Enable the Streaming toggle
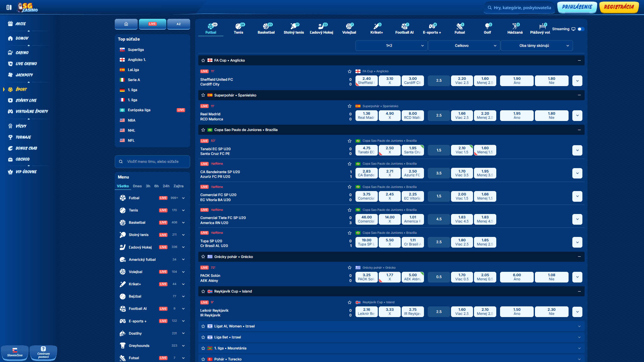The image size is (644, 362). pos(580,29)
